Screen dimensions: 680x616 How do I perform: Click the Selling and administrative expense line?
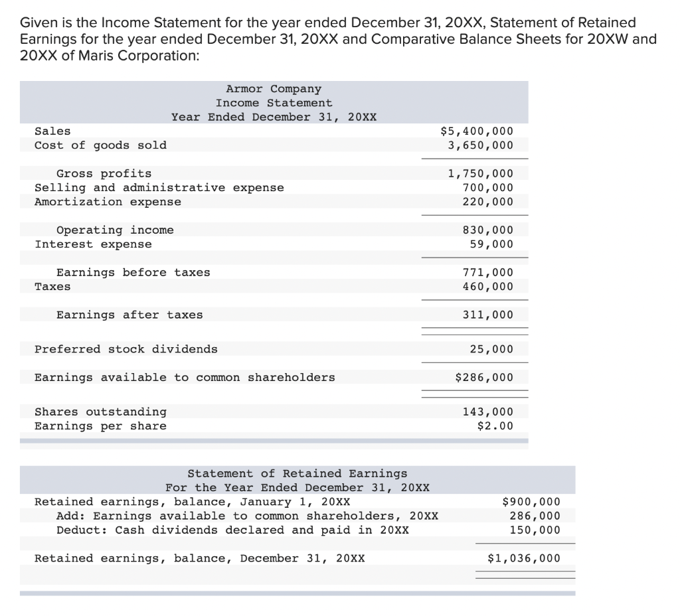click(x=159, y=187)
